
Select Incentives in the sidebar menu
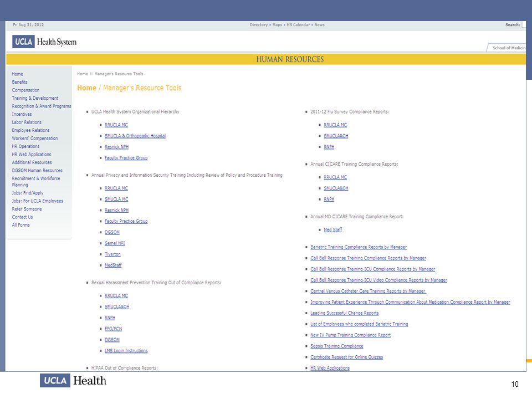pos(22,114)
